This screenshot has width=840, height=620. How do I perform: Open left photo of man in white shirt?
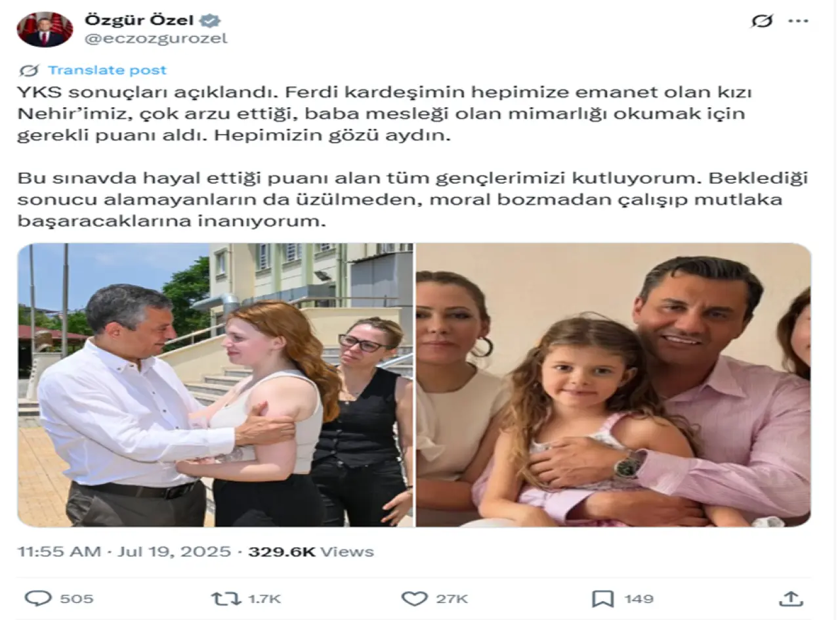point(216,385)
